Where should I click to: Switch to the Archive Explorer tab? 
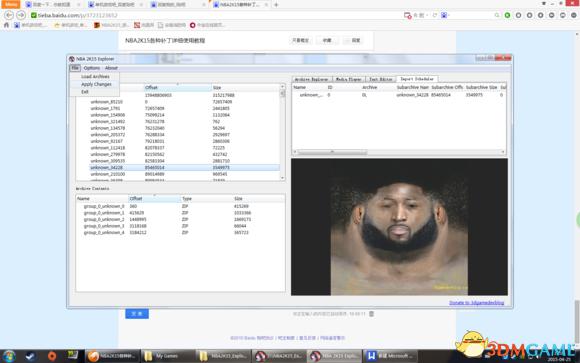tap(311, 79)
